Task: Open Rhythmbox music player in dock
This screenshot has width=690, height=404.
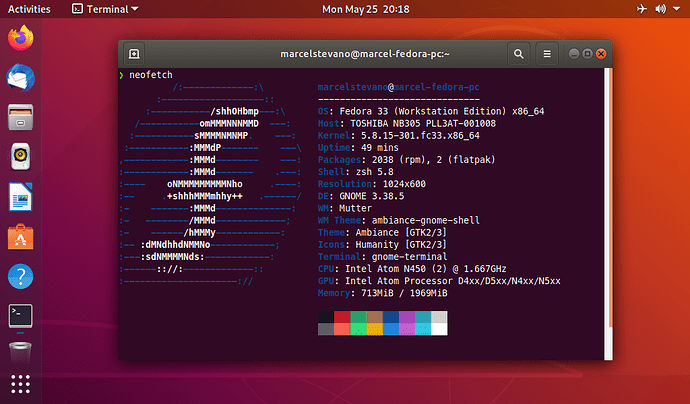Action: pos(21,156)
